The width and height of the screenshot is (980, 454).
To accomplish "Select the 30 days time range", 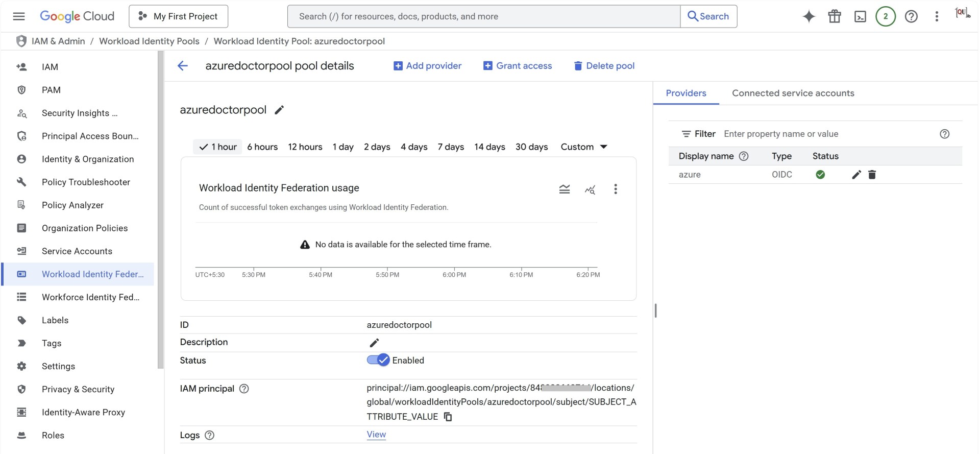I will pyautogui.click(x=531, y=147).
